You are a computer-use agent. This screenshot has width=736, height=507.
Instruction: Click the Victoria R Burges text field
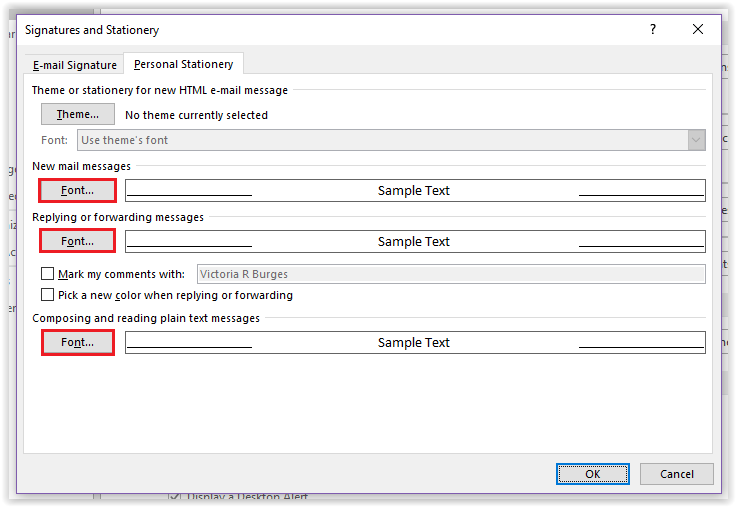pyautogui.click(x=451, y=274)
